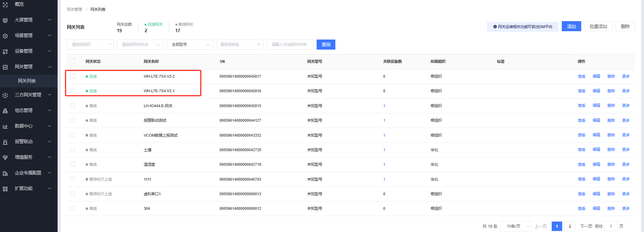Open the 全部型号 model dropdown
Image resolution: width=644 pixels, height=232 pixels.
pos(190,44)
